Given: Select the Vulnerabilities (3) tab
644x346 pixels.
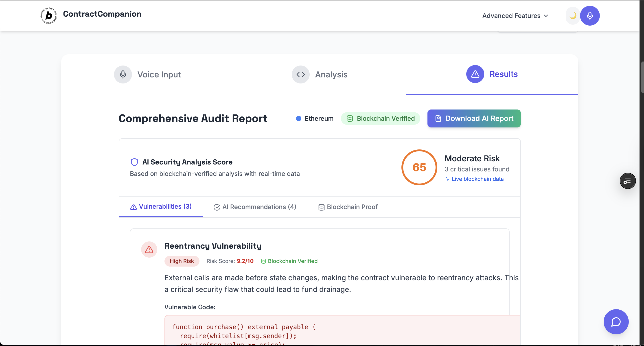Looking at the screenshot, I should coord(161,206).
